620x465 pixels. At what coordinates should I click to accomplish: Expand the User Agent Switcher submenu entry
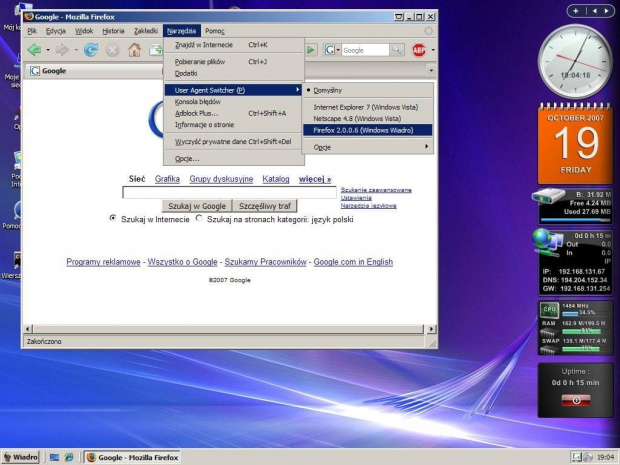click(x=233, y=90)
